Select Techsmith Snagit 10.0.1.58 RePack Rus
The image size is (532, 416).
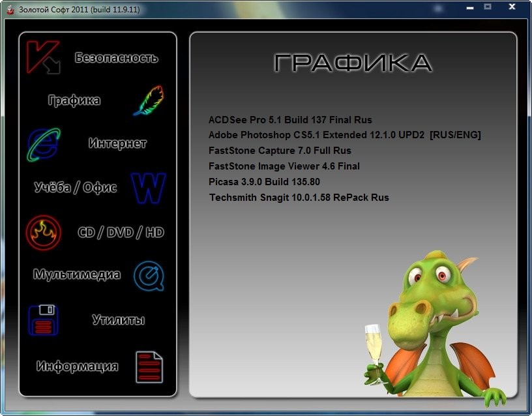299,197
